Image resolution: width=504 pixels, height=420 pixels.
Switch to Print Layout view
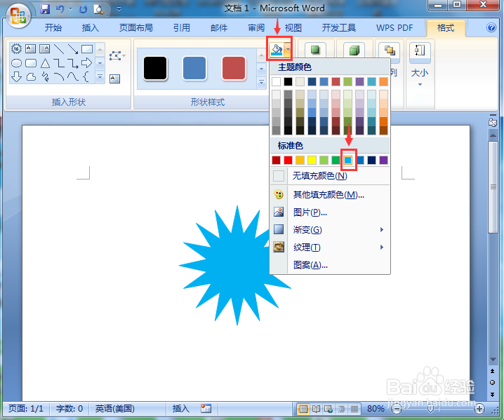pos(303,409)
